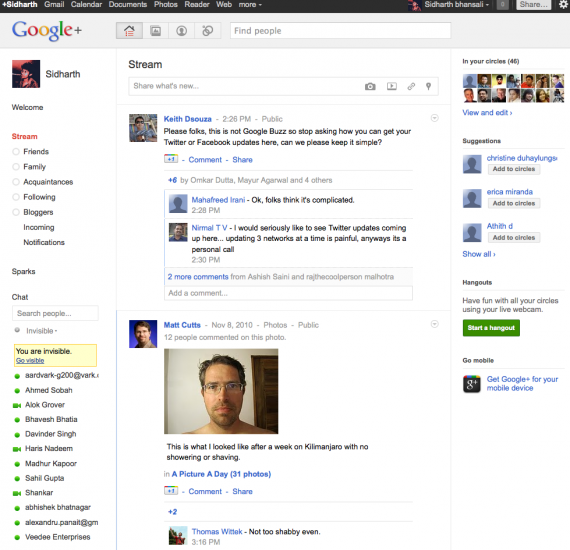Open Nirmal T V's avatar
Viewport: 570px width, 550px height.
tap(178, 232)
